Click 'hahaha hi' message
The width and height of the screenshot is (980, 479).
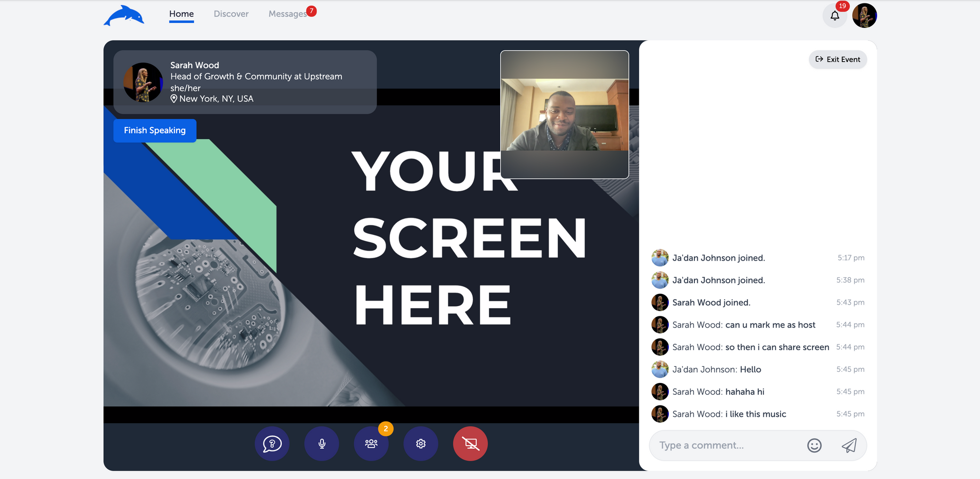[x=745, y=391]
